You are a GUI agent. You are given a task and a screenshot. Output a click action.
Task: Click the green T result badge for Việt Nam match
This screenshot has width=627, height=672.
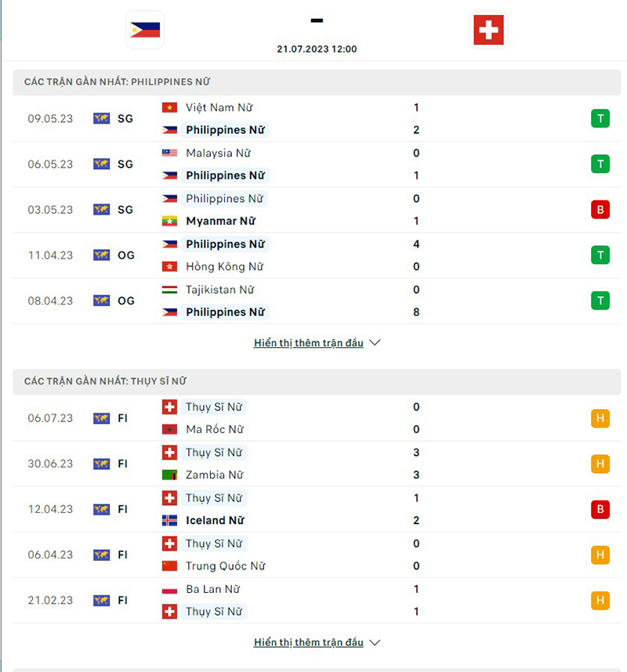(x=600, y=118)
